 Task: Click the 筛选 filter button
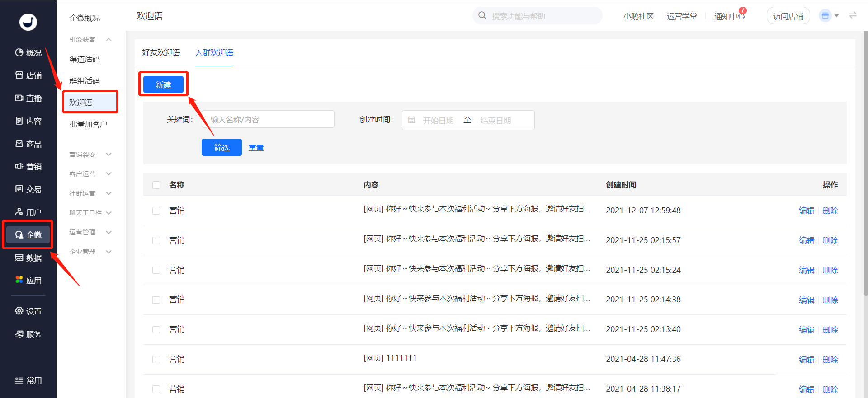pyautogui.click(x=222, y=147)
